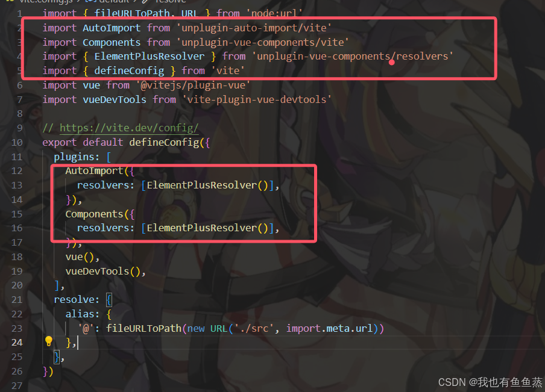Click 'export default defineConfig' on line 10
Image resolution: width=545 pixels, height=392 pixels.
tap(120, 143)
